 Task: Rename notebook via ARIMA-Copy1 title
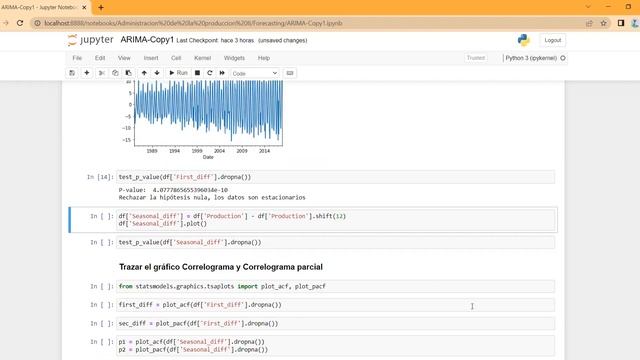click(147, 40)
